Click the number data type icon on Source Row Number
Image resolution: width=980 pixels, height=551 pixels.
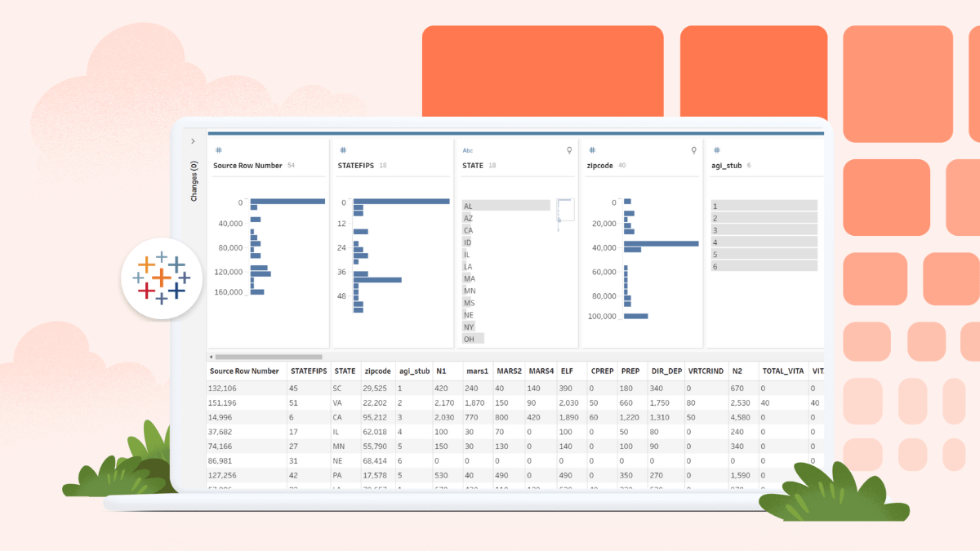tap(218, 150)
